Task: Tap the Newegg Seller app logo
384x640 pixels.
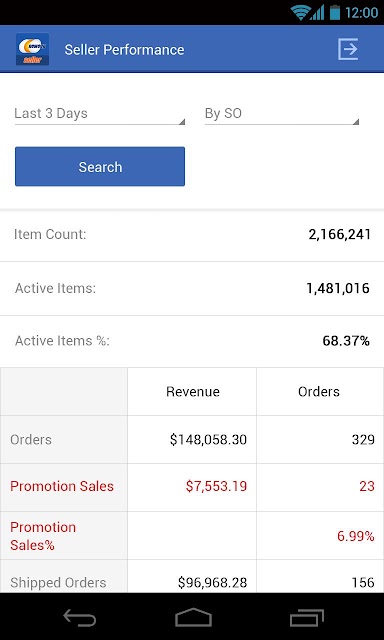Action: coord(33,49)
